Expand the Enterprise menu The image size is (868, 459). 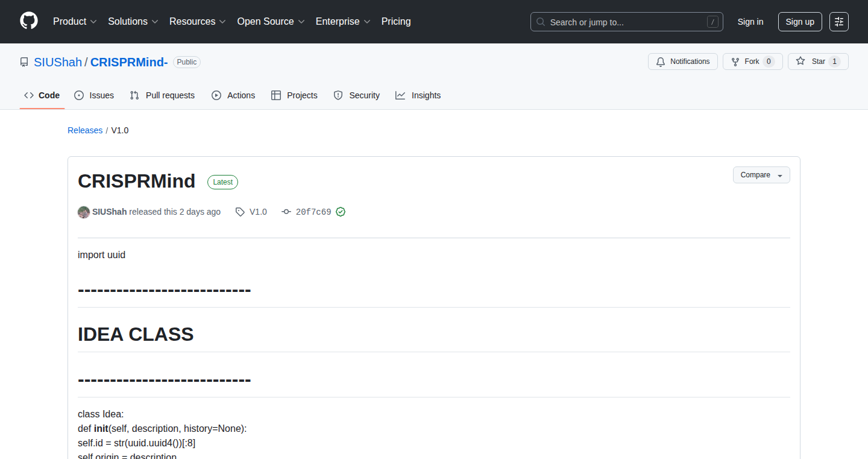click(x=343, y=21)
